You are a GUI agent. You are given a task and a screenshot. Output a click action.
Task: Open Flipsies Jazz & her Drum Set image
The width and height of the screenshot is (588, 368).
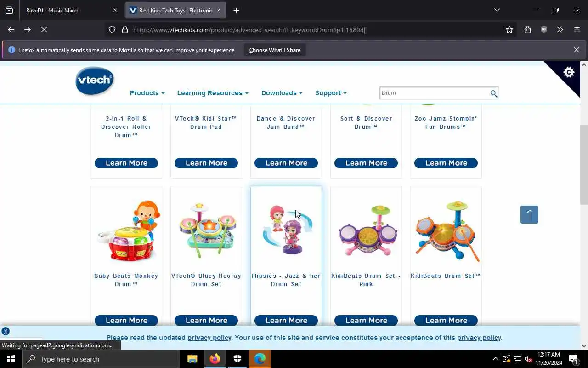(x=288, y=230)
